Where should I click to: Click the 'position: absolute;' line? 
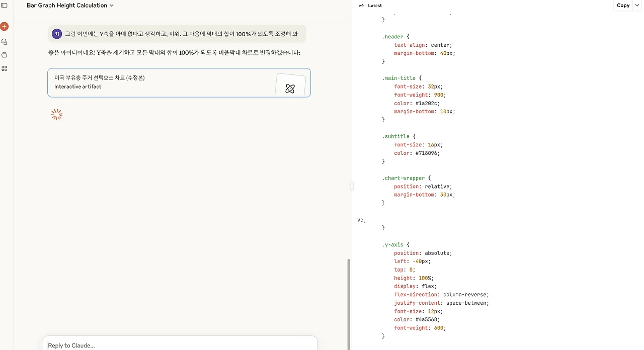point(423,253)
